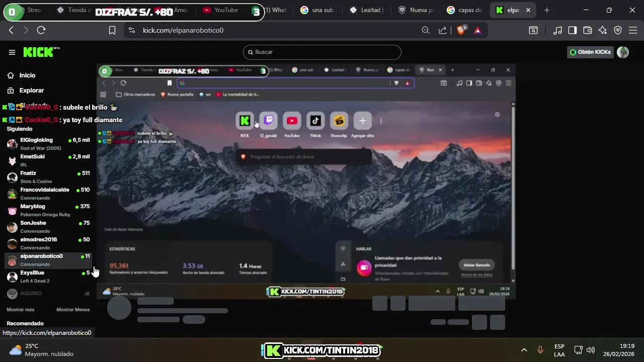Open the offline AQUINO channel

pos(48,293)
